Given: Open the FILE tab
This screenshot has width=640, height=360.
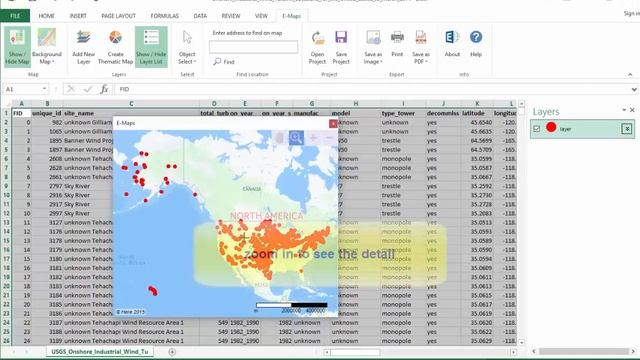Looking at the screenshot, I should click(15, 16).
